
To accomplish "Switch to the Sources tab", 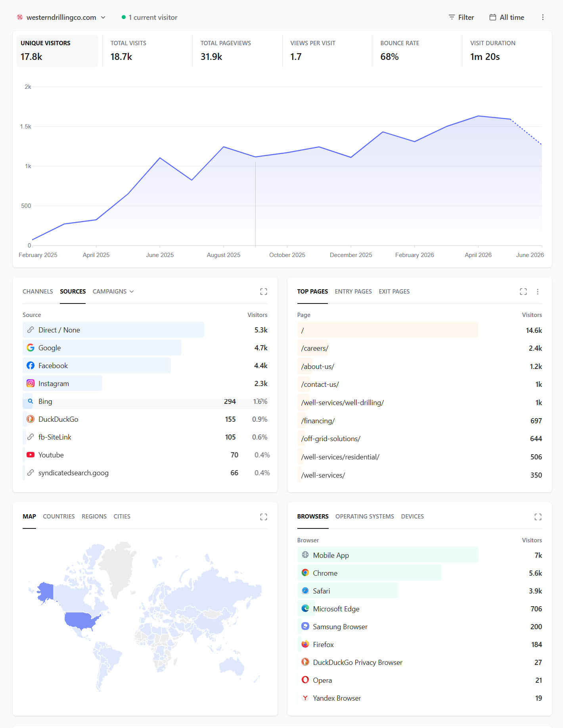I will (x=73, y=292).
